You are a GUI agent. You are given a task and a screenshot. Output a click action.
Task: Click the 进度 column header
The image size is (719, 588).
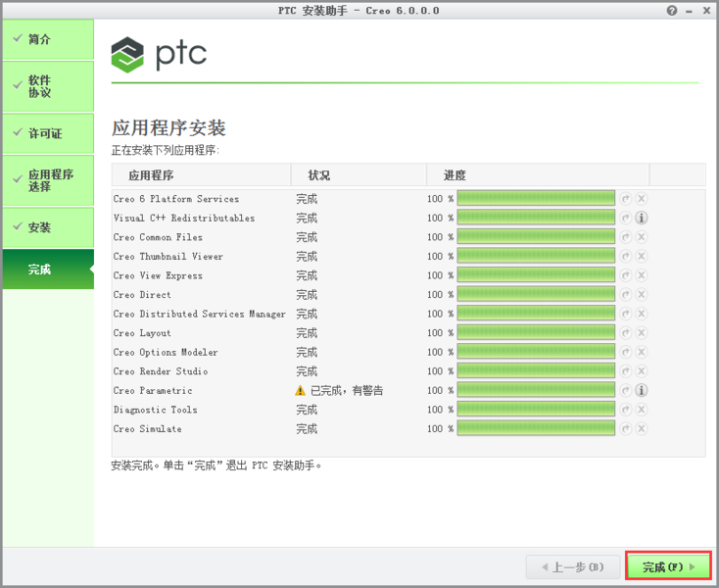(x=538, y=174)
